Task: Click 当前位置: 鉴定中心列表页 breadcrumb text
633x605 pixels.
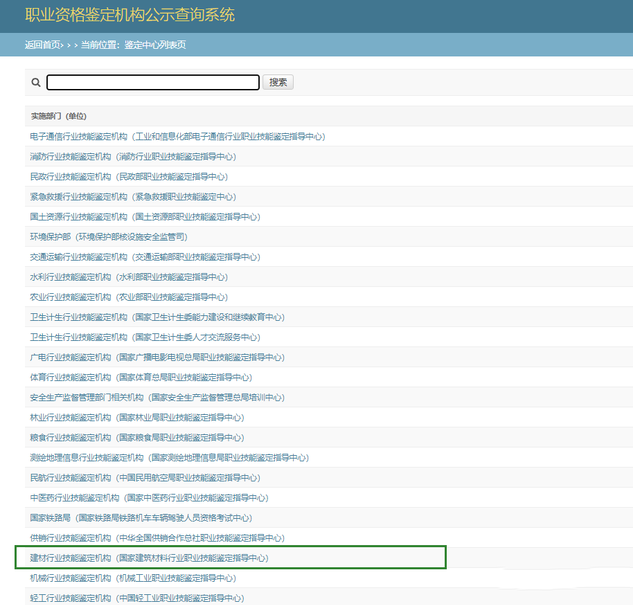Action: coord(134,45)
